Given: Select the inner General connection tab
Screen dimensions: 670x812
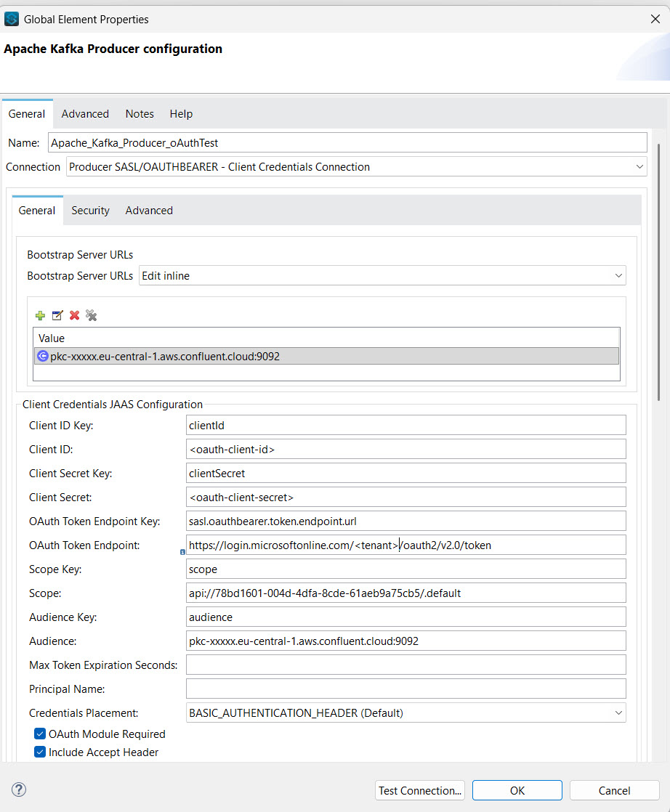Looking at the screenshot, I should 37,211.
